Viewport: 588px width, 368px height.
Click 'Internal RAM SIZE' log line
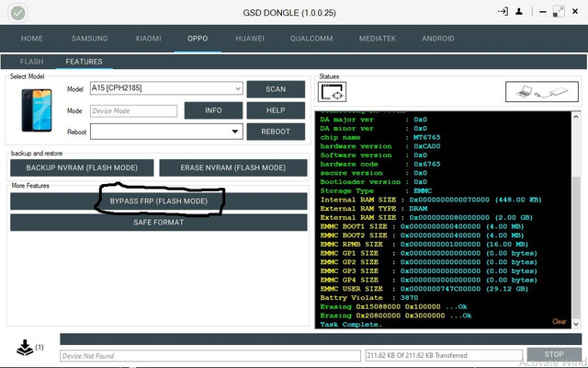pos(431,200)
